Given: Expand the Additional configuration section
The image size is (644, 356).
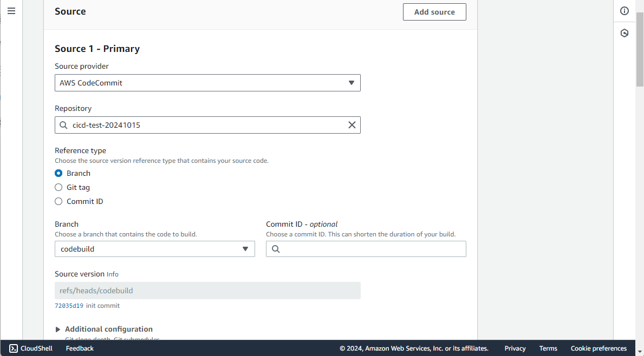Looking at the screenshot, I should (x=104, y=329).
